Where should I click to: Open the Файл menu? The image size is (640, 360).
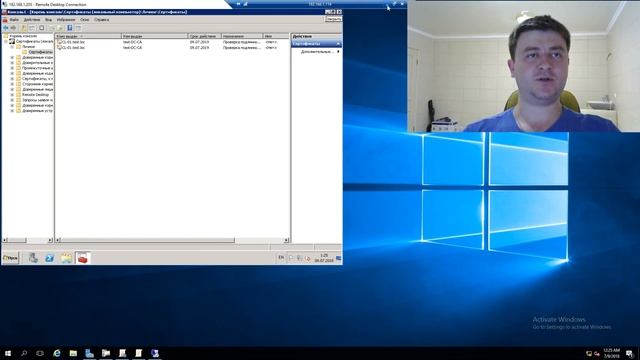pyautogui.click(x=14, y=20)
